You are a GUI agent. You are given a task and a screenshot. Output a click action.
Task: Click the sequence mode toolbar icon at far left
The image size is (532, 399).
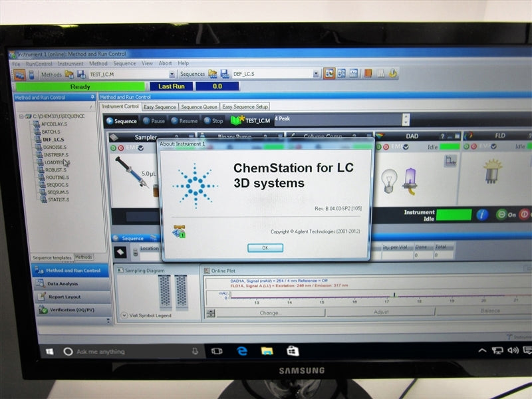pyautogui.click(x=20, y=74)
